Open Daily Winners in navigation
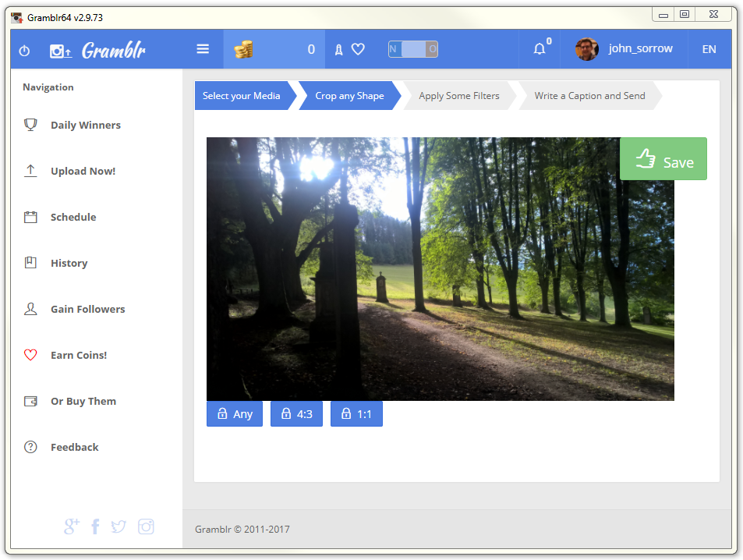The height and width of the screenshot is (560, 743). point(86,126)
